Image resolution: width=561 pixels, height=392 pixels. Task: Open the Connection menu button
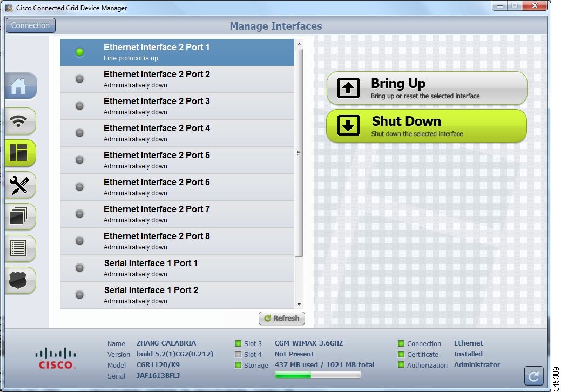[x=31, y=25]
